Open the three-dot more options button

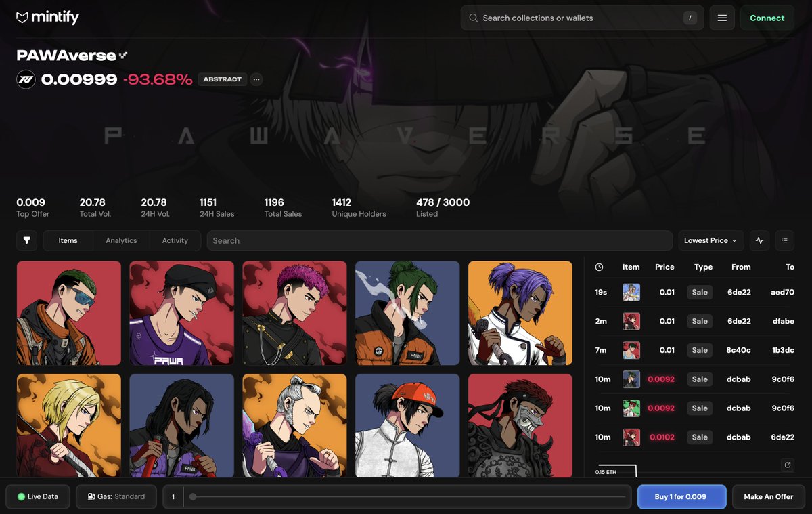tap(256, 79)
